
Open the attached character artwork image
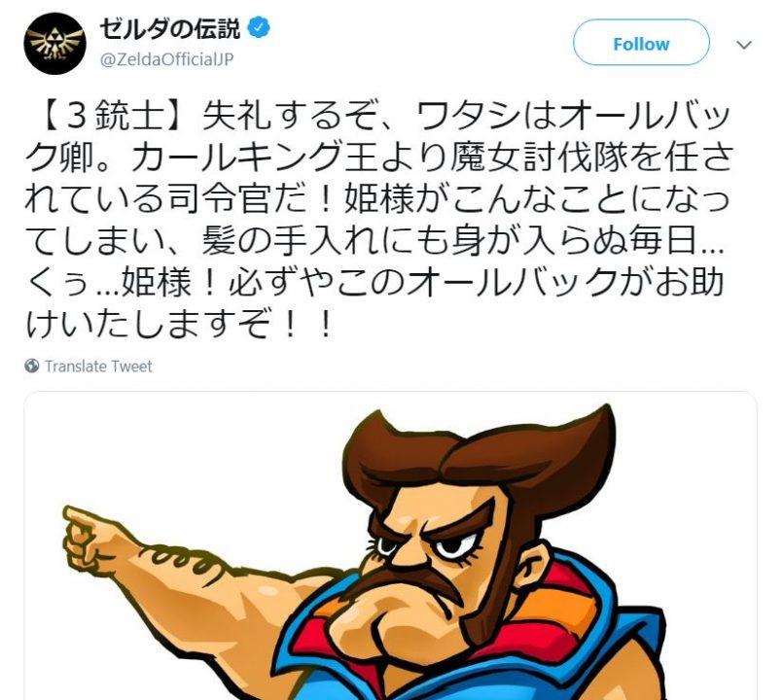(x=390, y=545)
